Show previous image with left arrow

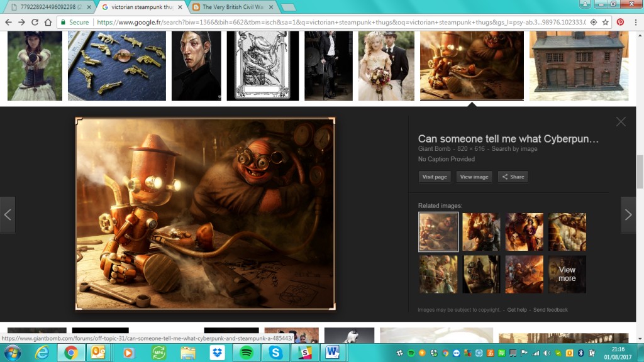pos(8,215)
